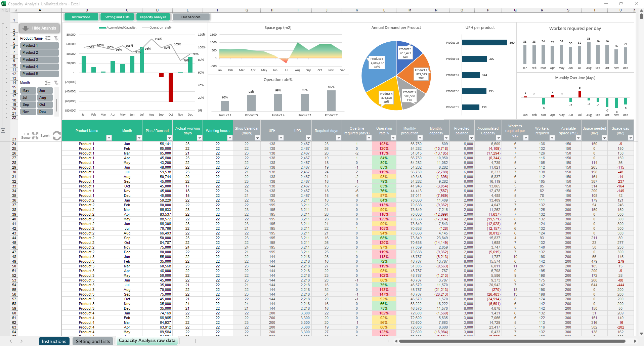Screen dimensions: 644x346
Task: Toggle the Aug month slicer item
Action: (45, 97)
